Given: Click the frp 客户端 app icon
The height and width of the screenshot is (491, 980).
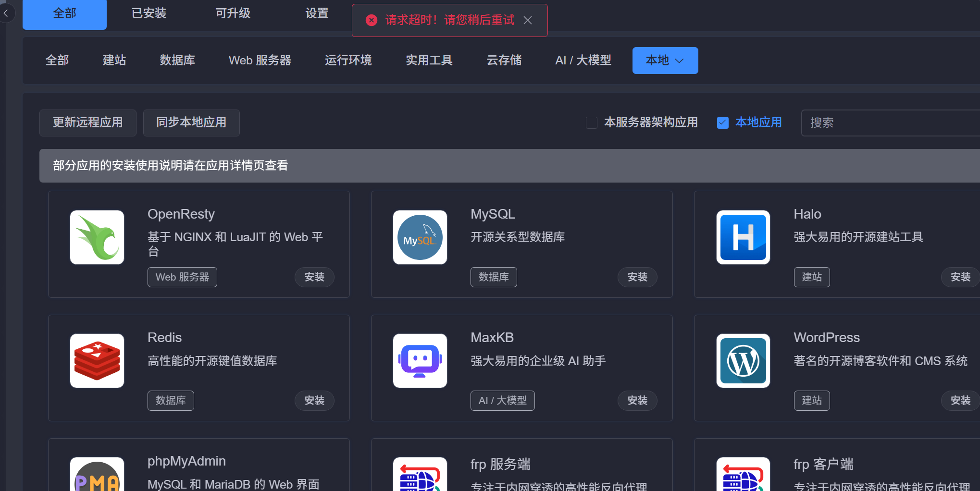Looking at the screenshot, I should [743, 474].
